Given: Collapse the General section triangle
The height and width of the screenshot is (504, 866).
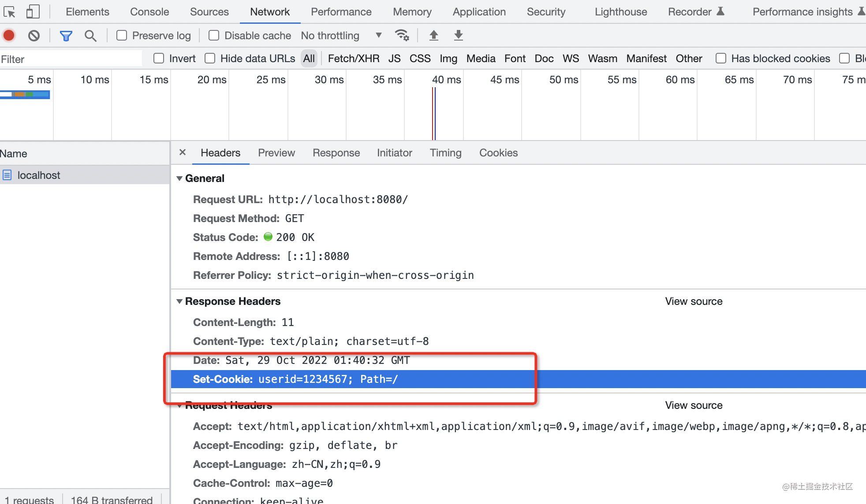Looking at the screenshot, I should pyautogui.click(x=179, y=178).
